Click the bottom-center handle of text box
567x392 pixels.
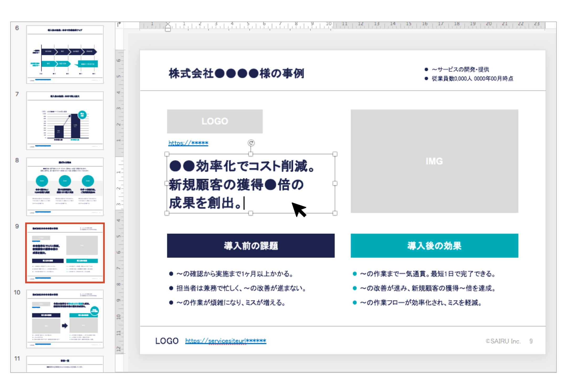click(251, 213)
